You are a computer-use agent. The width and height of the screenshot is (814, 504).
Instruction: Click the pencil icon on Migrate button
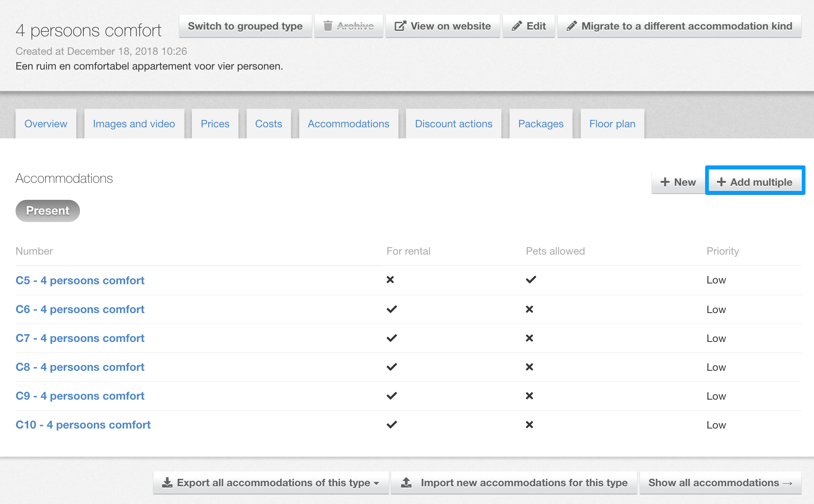[571, 26]
